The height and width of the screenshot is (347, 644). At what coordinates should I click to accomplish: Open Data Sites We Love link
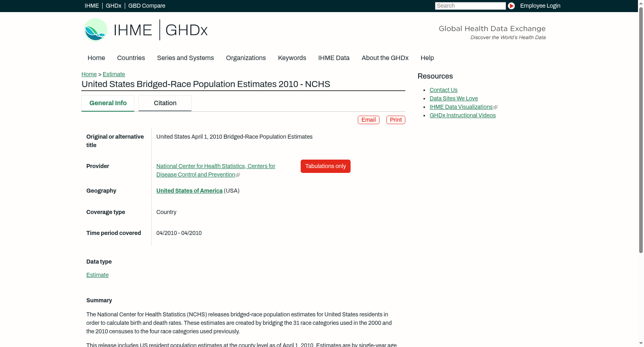454,99
